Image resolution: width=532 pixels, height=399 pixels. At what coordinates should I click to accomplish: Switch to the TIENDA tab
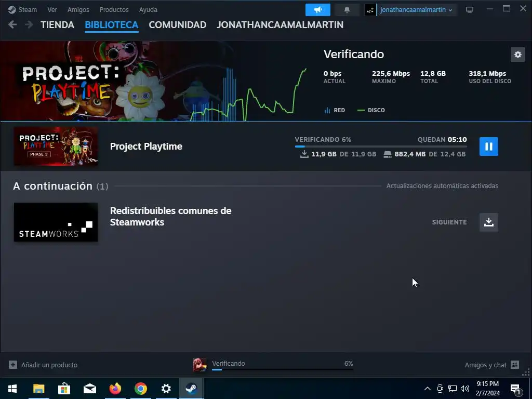point(57,25)
